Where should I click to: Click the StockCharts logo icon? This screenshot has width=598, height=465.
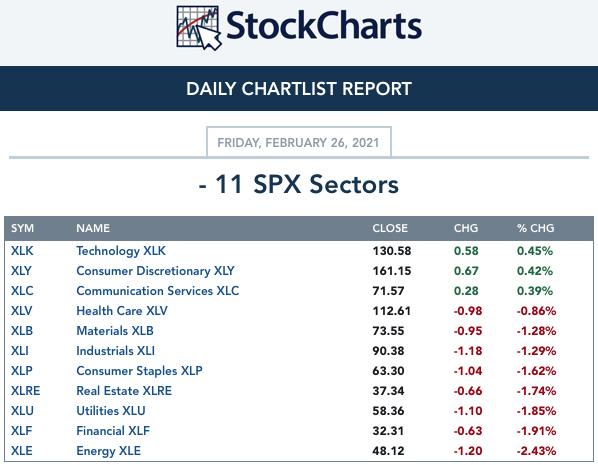pos(199,28)
